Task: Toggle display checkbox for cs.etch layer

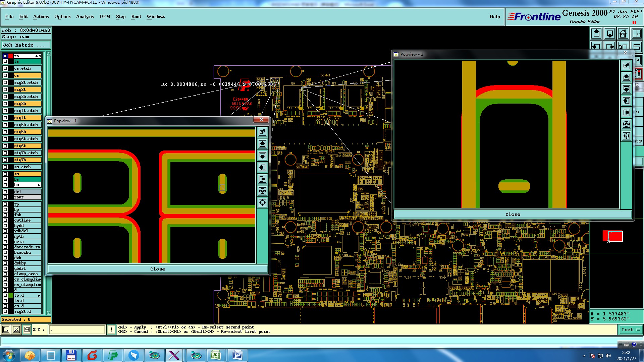Action: click(5, 68)
